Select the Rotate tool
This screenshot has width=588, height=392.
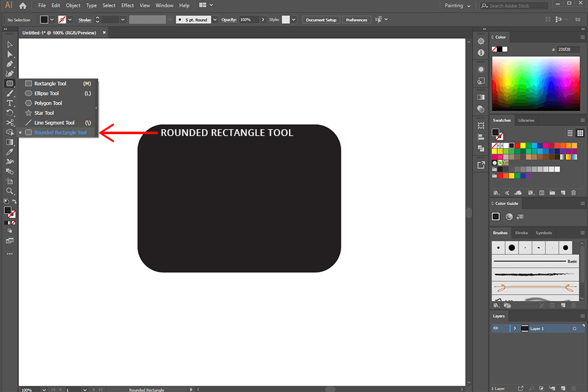pyautogui.click(x=9, y=113)
